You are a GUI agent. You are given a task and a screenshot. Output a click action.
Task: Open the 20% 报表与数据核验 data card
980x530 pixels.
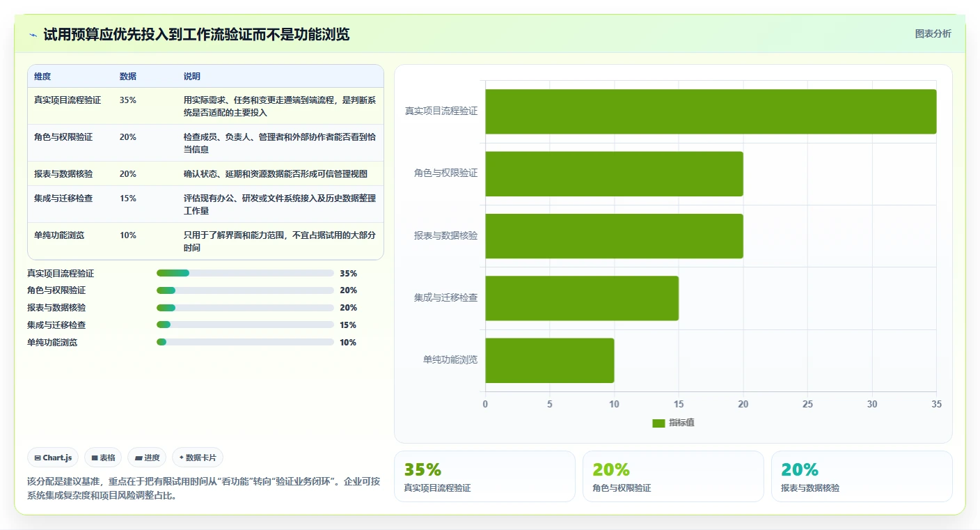point(862,476)
